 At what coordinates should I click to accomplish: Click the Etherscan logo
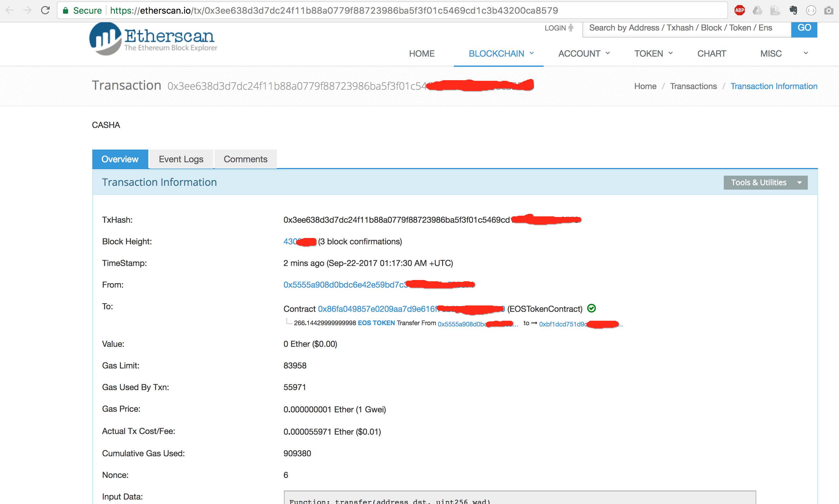coord(153,39)
